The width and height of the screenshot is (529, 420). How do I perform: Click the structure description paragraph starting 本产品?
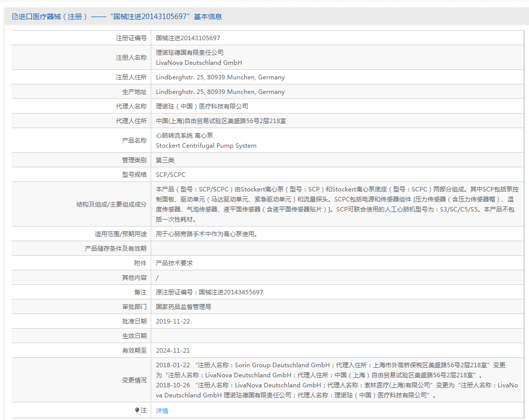[337, 204]
